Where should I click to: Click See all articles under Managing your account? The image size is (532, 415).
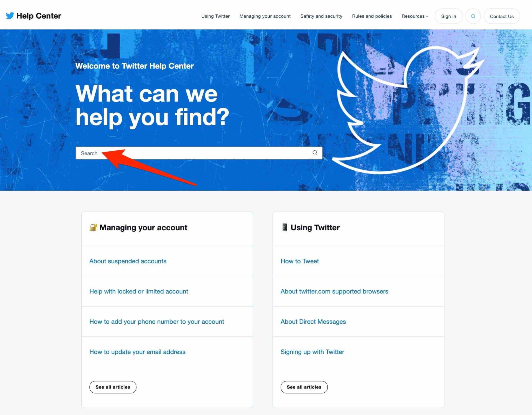113,387
